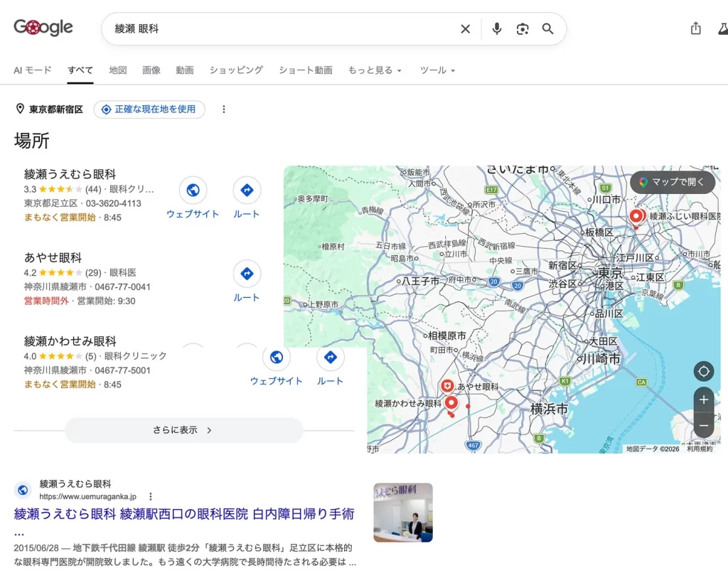Image resolution: width=728 pixels, height=573 pixels.
Task: Click route icon for 綾瀬うえむら眼科
Action: [x=247, y=190]
